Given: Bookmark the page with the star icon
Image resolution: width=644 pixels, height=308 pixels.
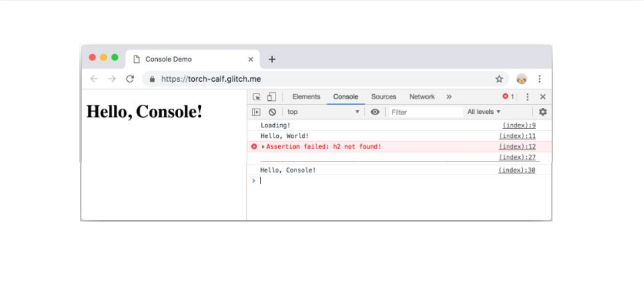Looking at the screenshot, I should pos(499,79).
